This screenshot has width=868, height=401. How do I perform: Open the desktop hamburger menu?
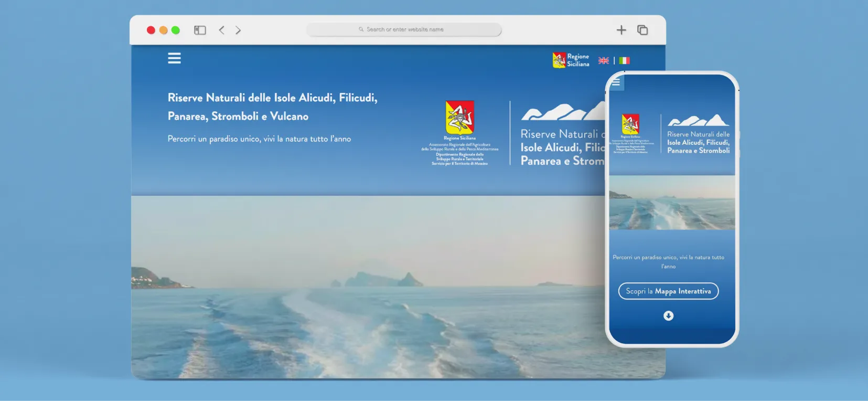(174, 58)
